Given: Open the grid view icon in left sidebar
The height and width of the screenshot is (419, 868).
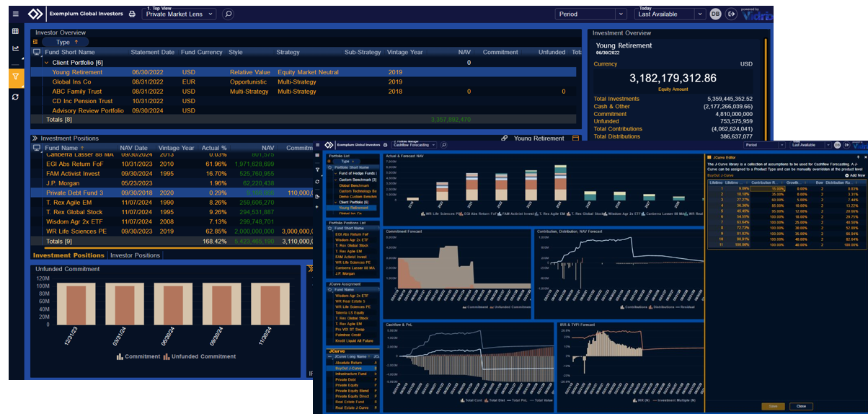Looking at the screenshot, I should [x=16, y=32].
